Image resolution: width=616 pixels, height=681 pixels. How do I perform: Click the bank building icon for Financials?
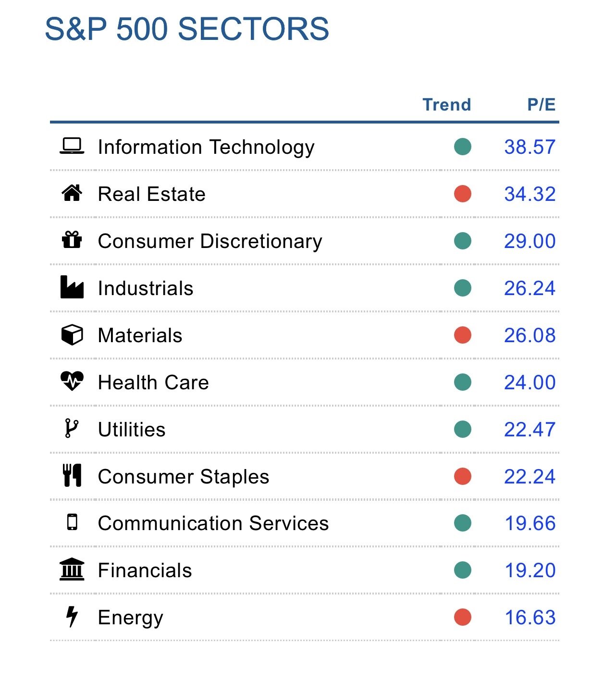click(x=72, y=570)
